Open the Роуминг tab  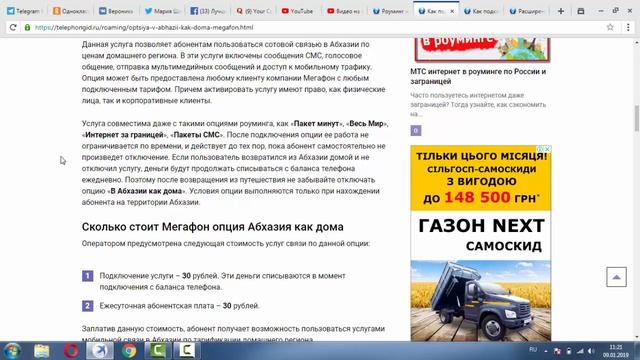click(390, 11)
